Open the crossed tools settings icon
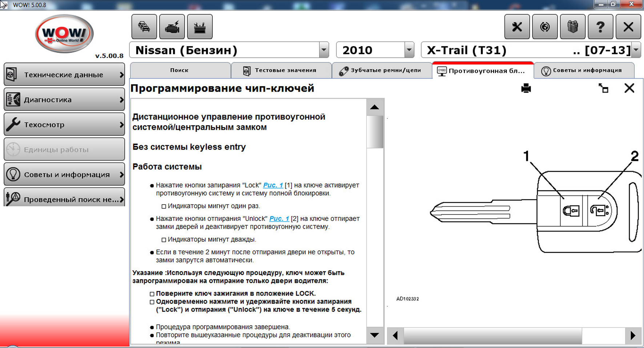 click(x=517, y=27)
